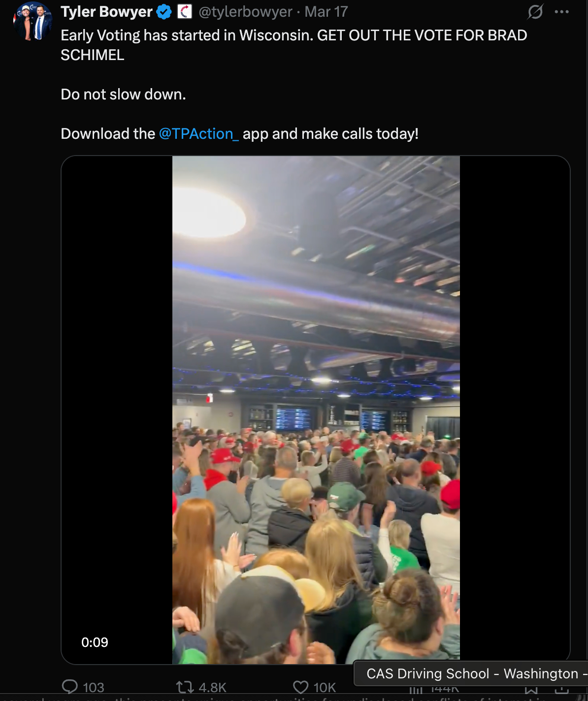Open replies via the comment bubble icon
Screen dimensions: 588x701
point(70,687)
